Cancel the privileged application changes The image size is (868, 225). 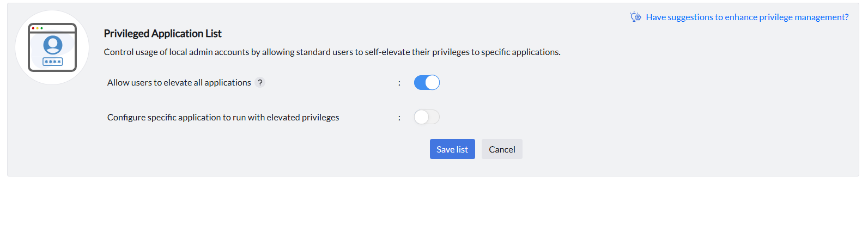(502, 149)
